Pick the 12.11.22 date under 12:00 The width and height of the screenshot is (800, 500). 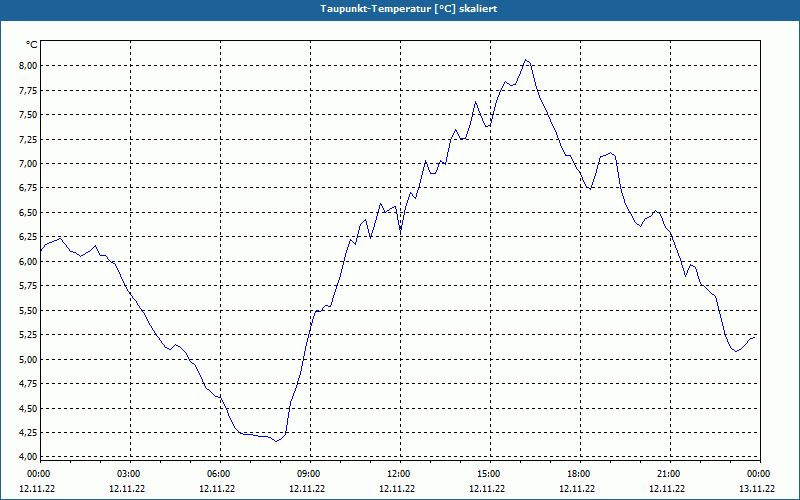point(397,489)
